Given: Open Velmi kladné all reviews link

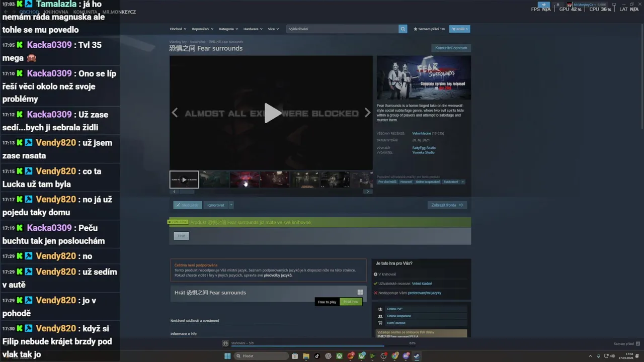Looking at the screenshot, I should coord(421,133).
